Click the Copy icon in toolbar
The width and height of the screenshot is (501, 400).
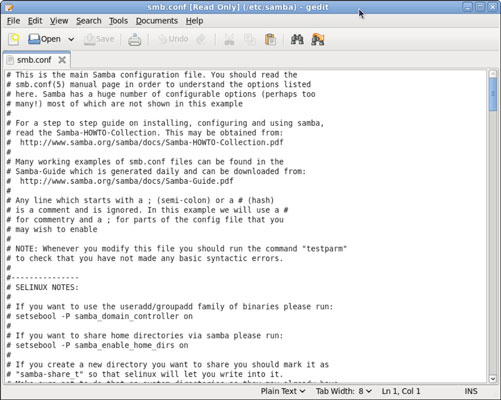pos(249,39)
